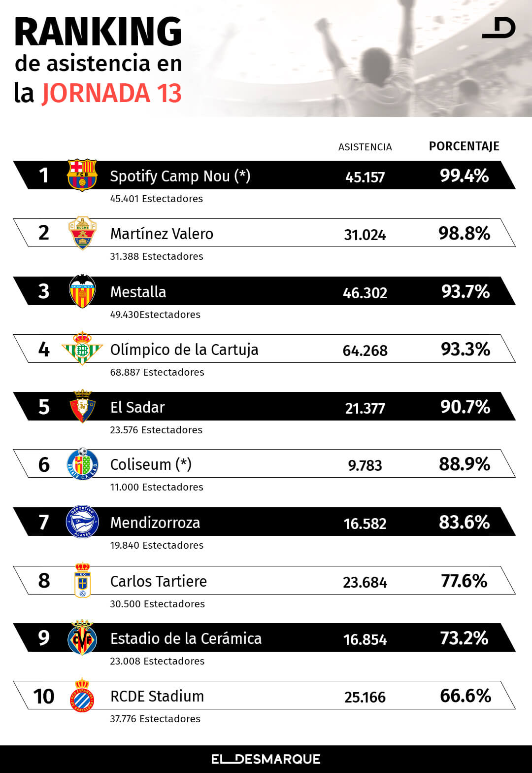Click the FC Barcelona crest

[x=82, y=175]
